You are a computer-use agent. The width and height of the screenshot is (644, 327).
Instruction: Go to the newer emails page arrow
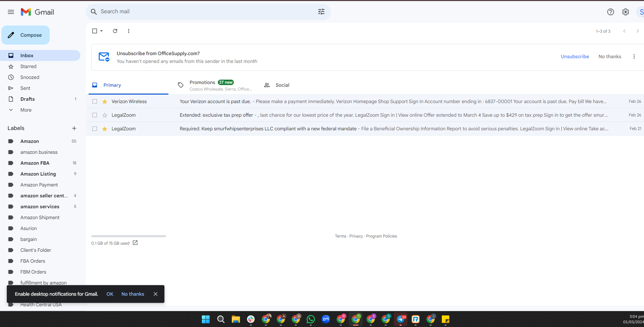pyautogui.click(x=624, y=31)
